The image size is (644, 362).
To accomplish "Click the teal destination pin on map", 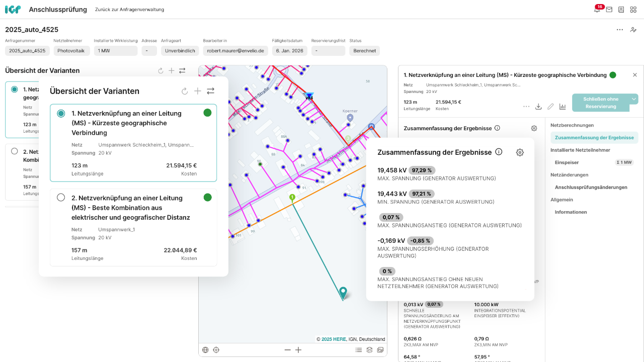I will pos(343,292).
